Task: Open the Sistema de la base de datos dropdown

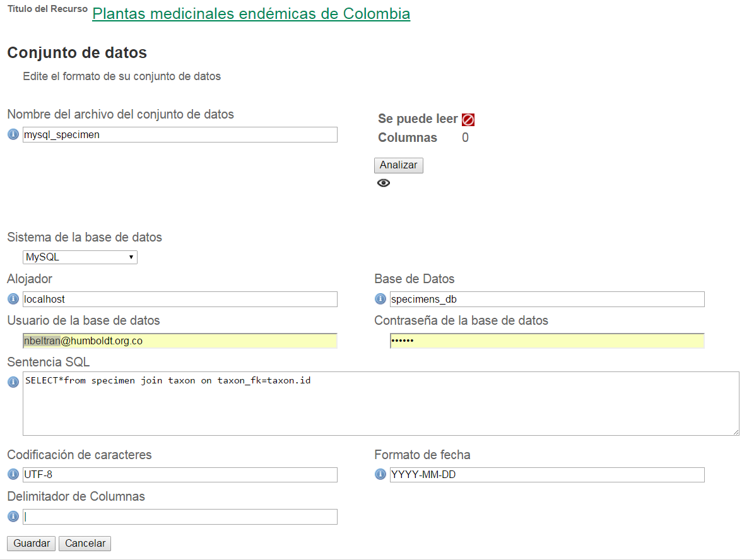Action: 80,257
